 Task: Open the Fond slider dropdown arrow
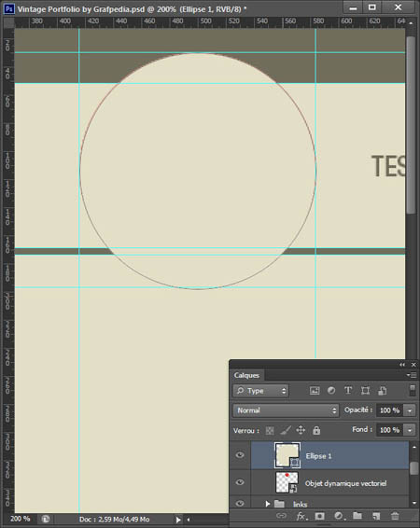[x=410, y=430]
